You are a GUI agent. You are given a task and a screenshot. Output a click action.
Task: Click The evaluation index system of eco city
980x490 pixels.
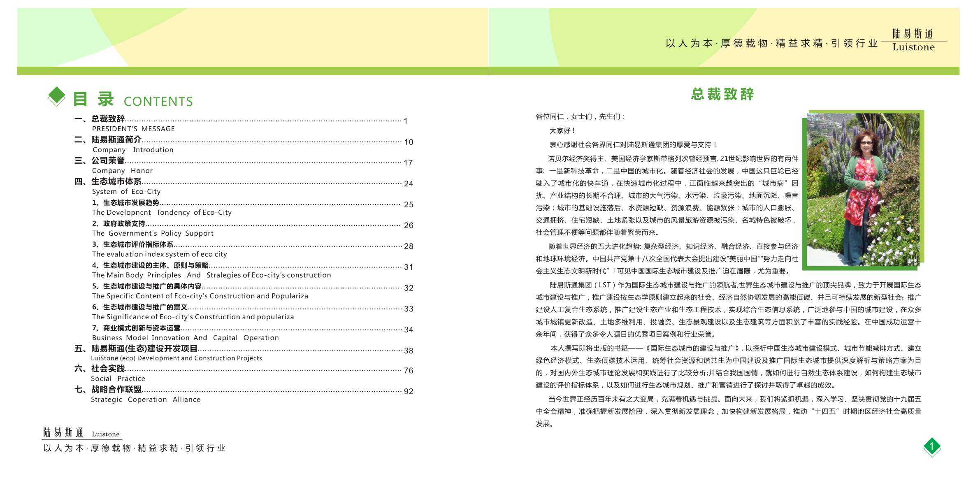point(159,255)
